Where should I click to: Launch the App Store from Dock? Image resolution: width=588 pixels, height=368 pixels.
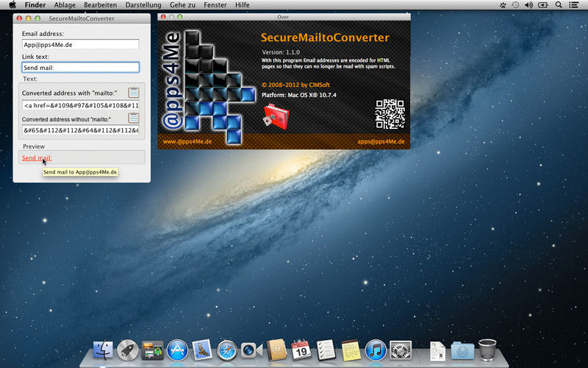pos(177,350)
